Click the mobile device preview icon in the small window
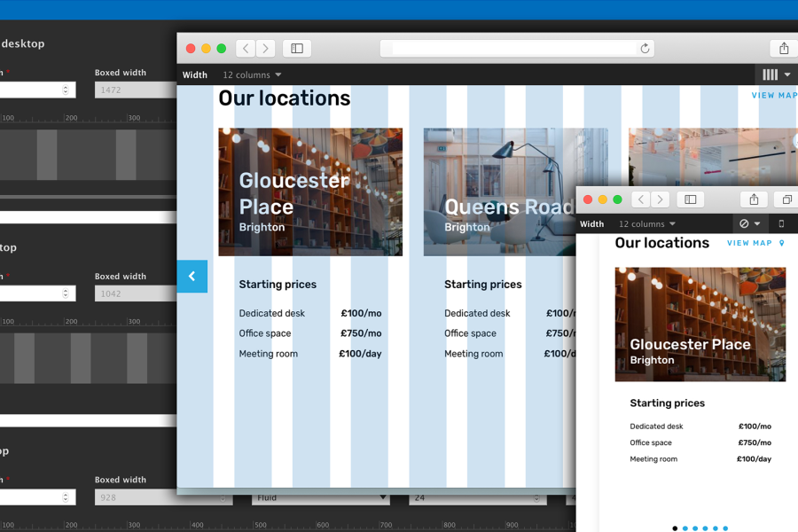Screen dimensions: 798x532 click(x=781, y=224)
